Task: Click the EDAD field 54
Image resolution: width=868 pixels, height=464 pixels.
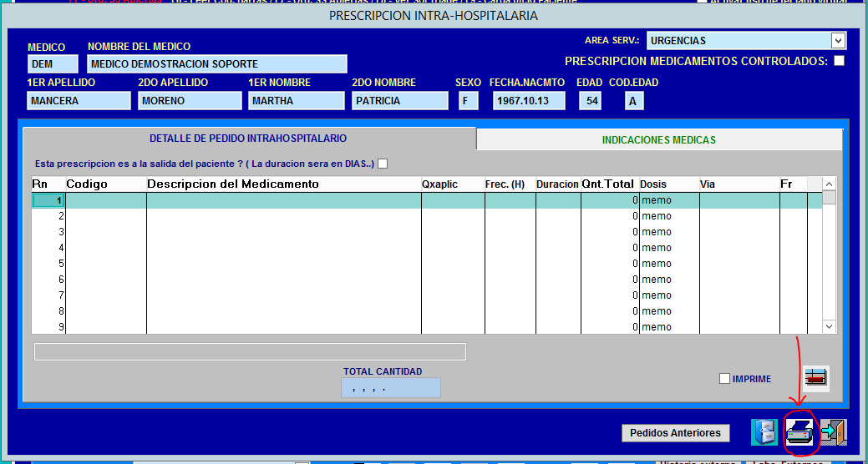Action: click(x=590, y=101)
